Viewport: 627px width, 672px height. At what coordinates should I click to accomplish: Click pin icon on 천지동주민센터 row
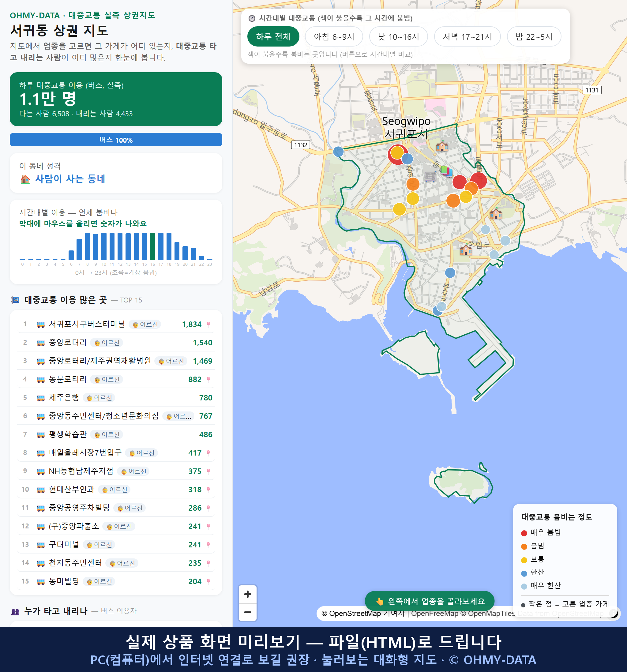tap(208, 563)
